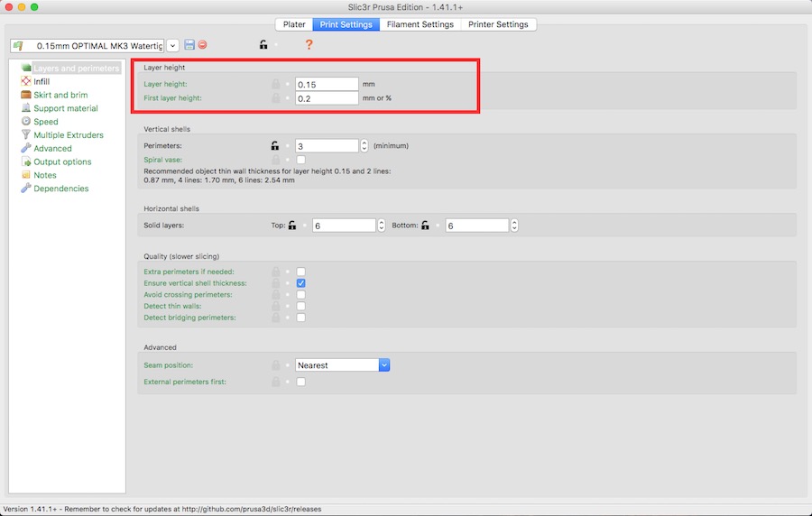Click the Bottom solid layers field
812x516 pixels.
(477, 226)
